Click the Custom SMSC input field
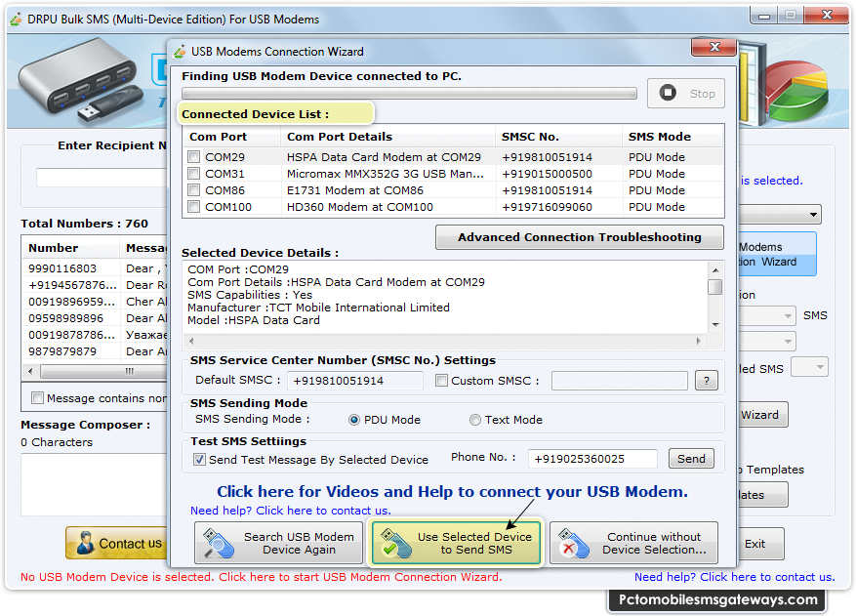856x616 pixels. pyautogui.click(x=619, y=381)
